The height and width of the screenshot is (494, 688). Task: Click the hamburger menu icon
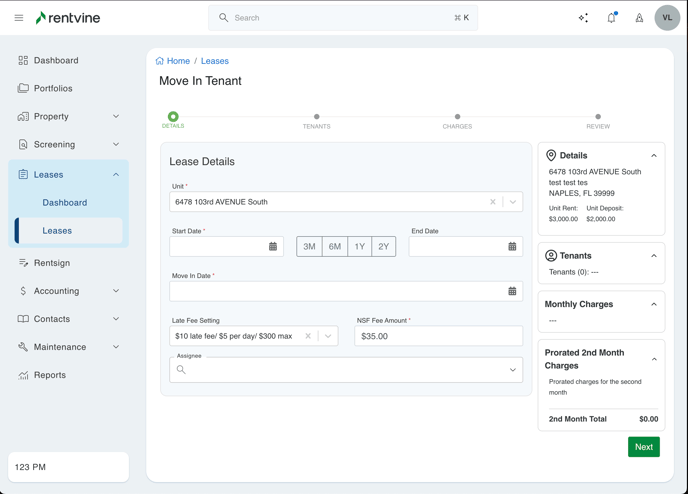point(19,18)
